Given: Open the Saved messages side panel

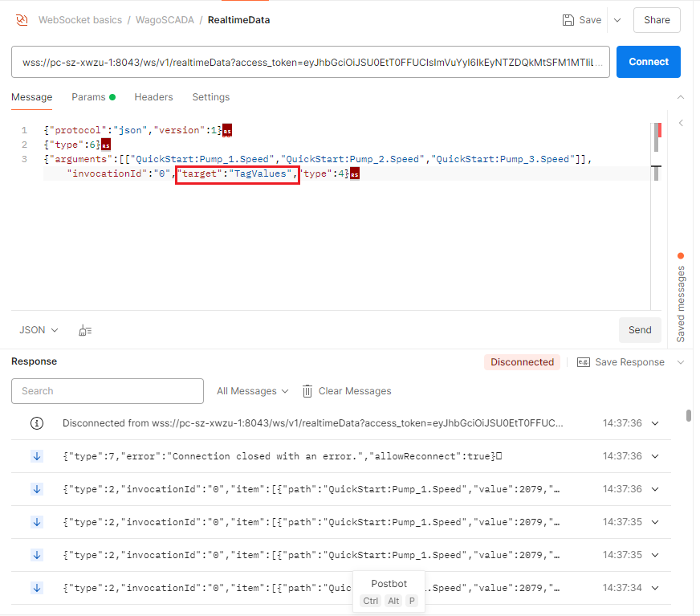Looking at the screenshot, I should (681, 297).
